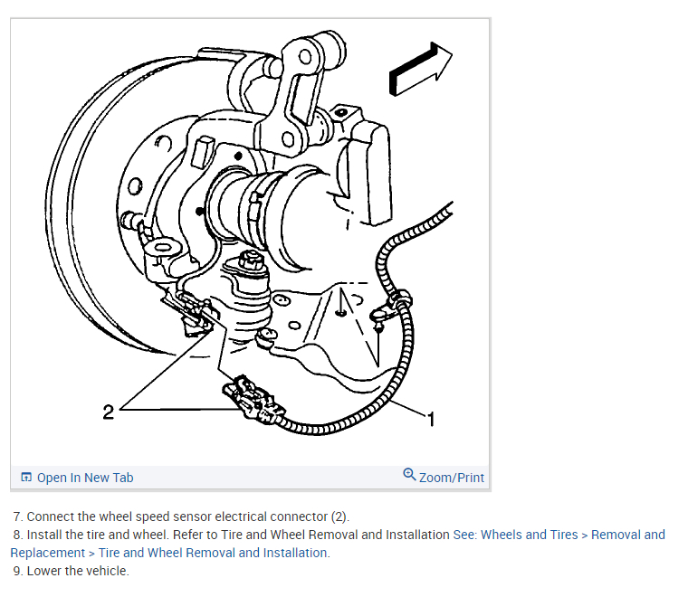Follow the 'See: Wheels and Tires' link
Screen dimensions: 688x616
[x=516, y=535]
